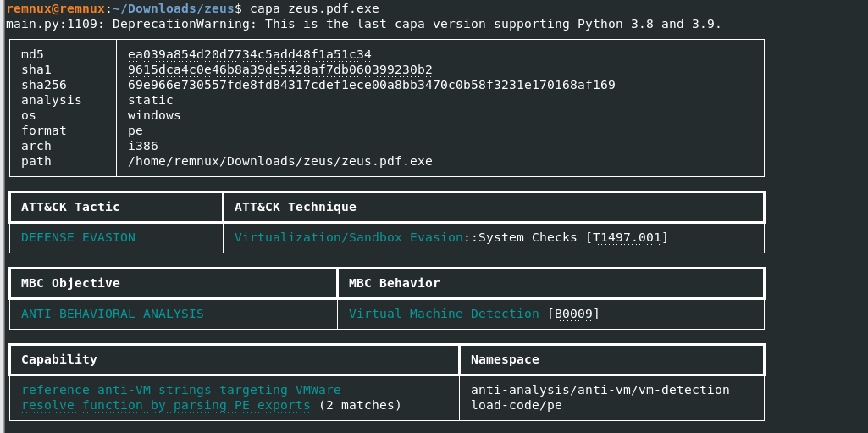Click the file path /home/remnux/Downloads/zeus/zeus.pdf.exe
The image size is (868, 433).
click(x=280, y=161)
